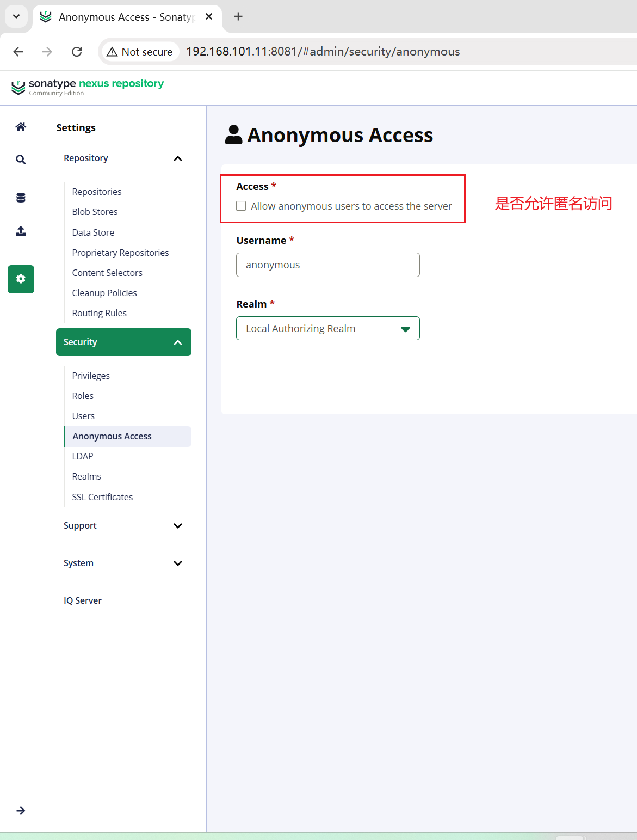Open Proprietary Repositories page

point(120,253)
